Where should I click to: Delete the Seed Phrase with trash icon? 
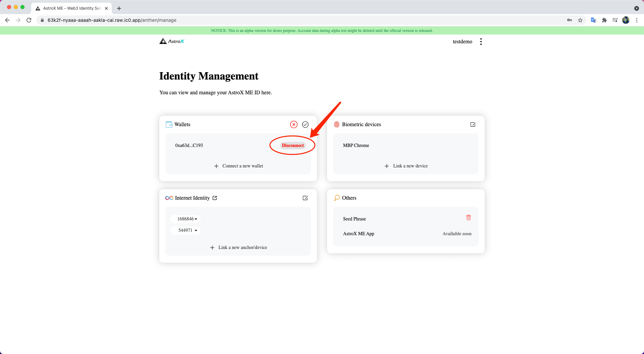click(x=469, y=217)
